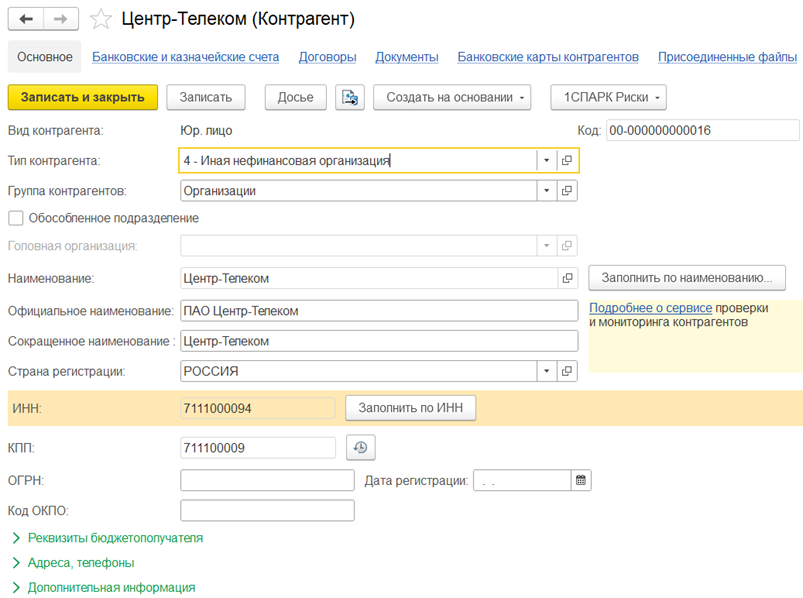The height and width of the screenshot is (598, 803).
Task: Click the Дата регистрации date field
Action: click(x=522, y=480)
